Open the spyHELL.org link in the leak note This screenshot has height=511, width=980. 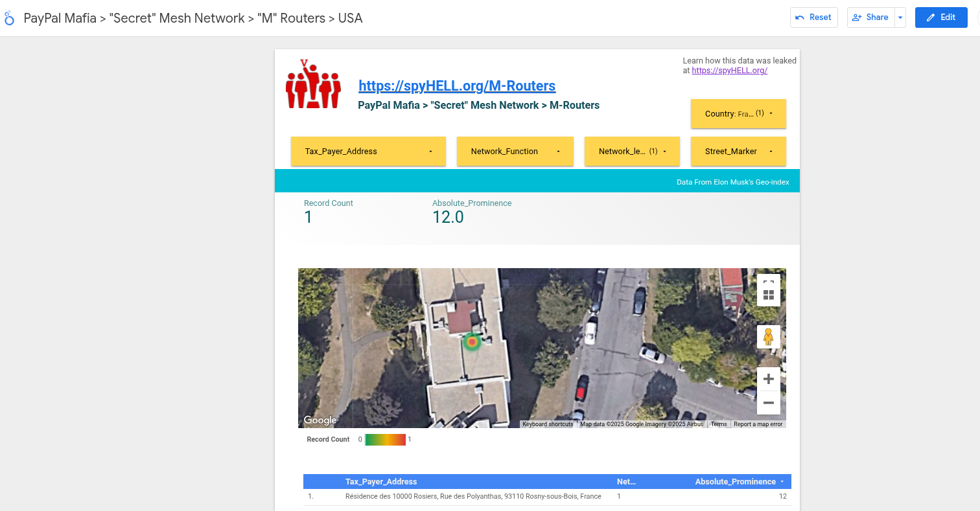(730, 71)
